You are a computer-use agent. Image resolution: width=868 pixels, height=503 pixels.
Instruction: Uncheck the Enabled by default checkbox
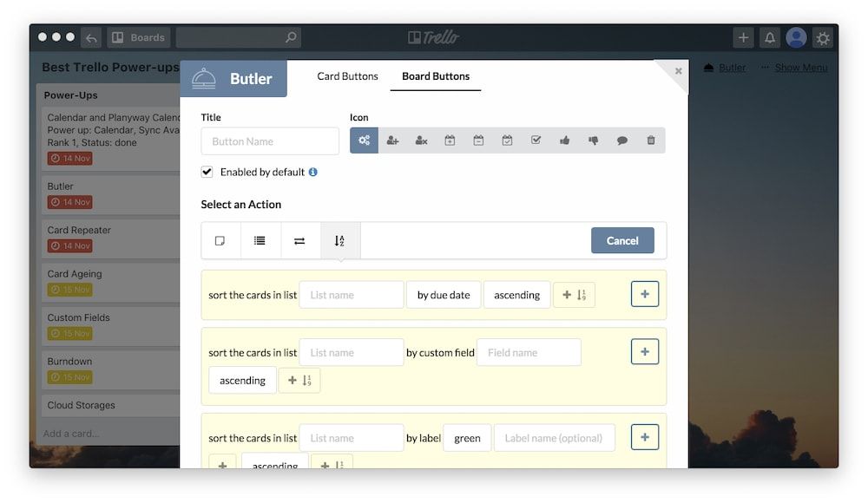[207, 172]
